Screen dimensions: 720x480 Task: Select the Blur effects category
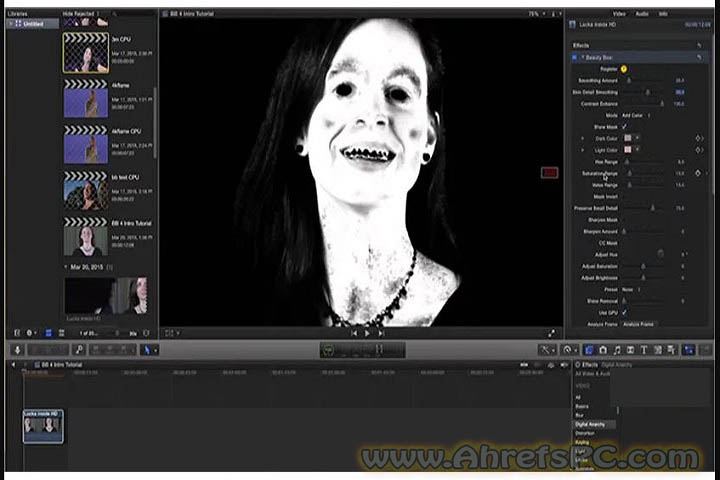(579, 415)
